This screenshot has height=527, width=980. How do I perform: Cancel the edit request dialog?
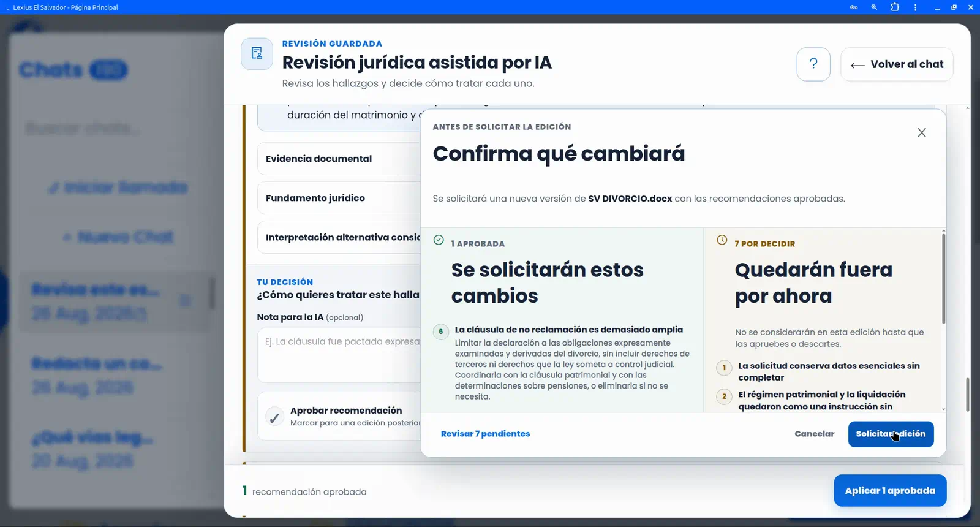click(x=814, y=434)
